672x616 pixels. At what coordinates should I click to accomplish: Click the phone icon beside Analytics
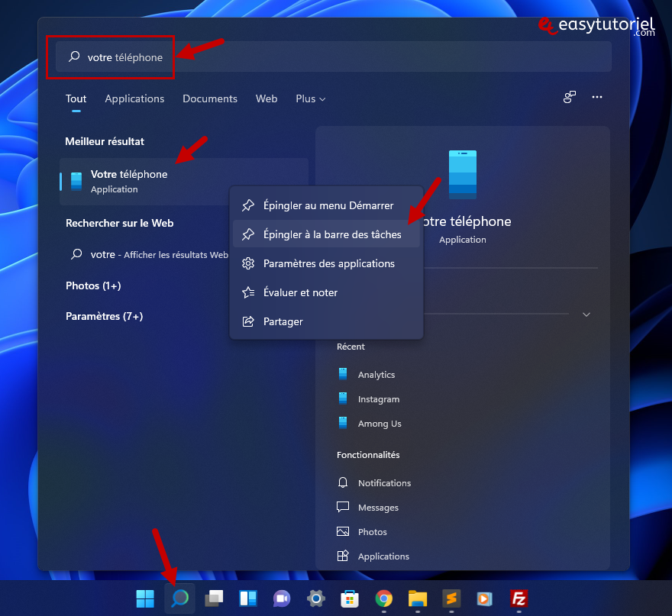(343, 374)
